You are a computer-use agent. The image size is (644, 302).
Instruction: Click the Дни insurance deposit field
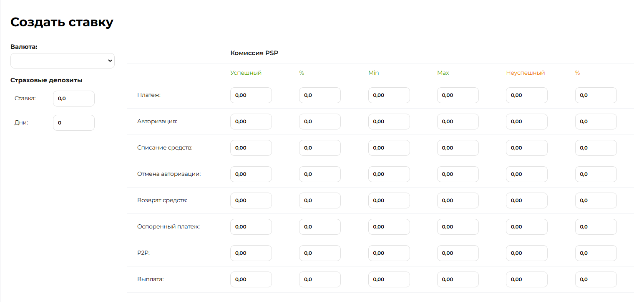(73, 123)
